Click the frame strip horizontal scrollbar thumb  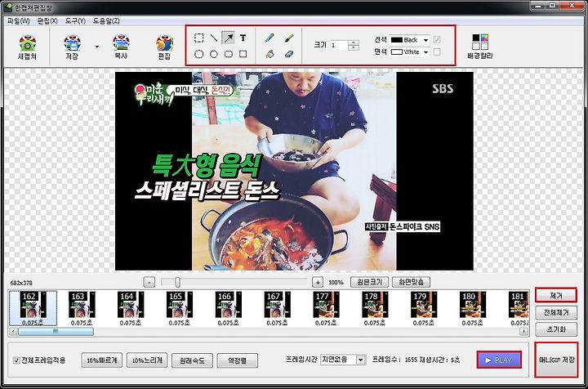pyautogui.click(x=56, y=332)
